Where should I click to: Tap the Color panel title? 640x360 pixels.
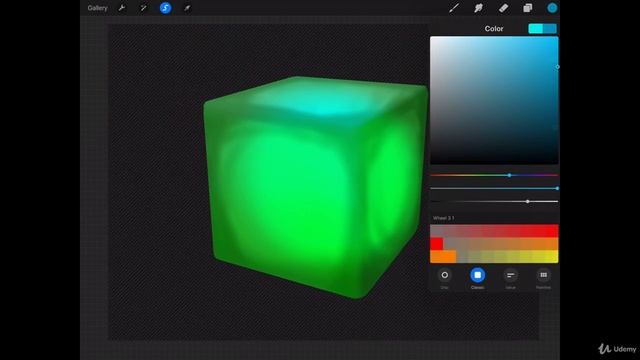494,29
